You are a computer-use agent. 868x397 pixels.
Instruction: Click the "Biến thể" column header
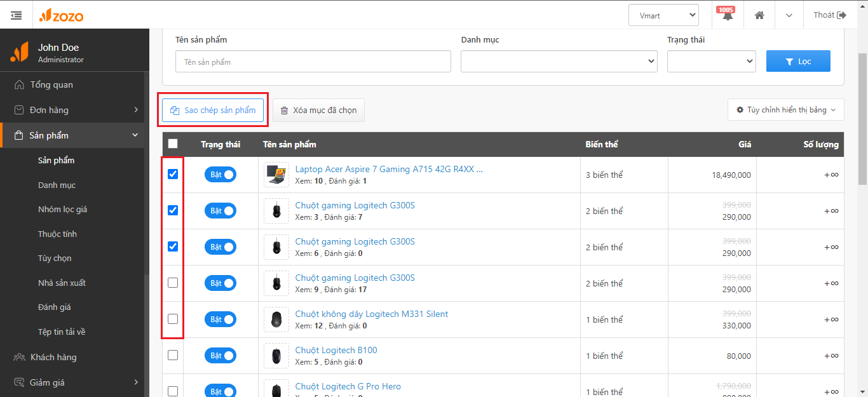coord(602,144)
